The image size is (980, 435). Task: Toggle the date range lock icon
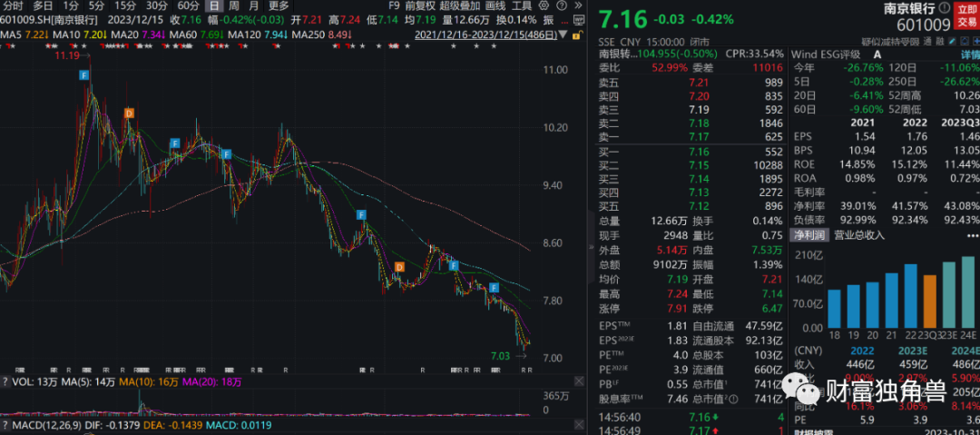pos(578,35)
